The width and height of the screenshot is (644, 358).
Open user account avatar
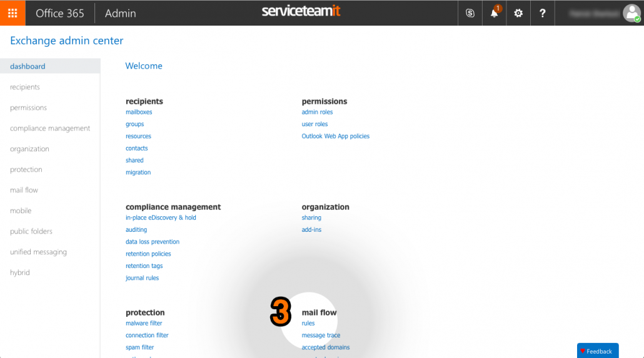631,13
